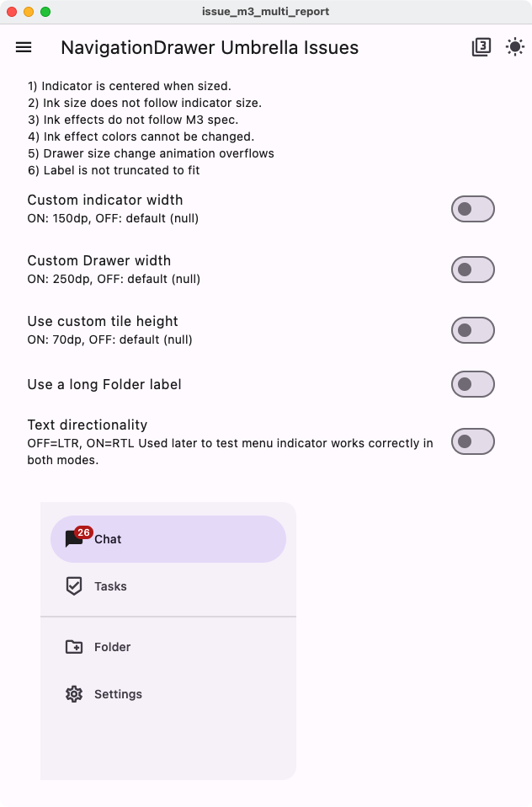This screenshot has height=807, width=532.
Task: Click the Folder icon in the drawer
Action: coord(74,647)
